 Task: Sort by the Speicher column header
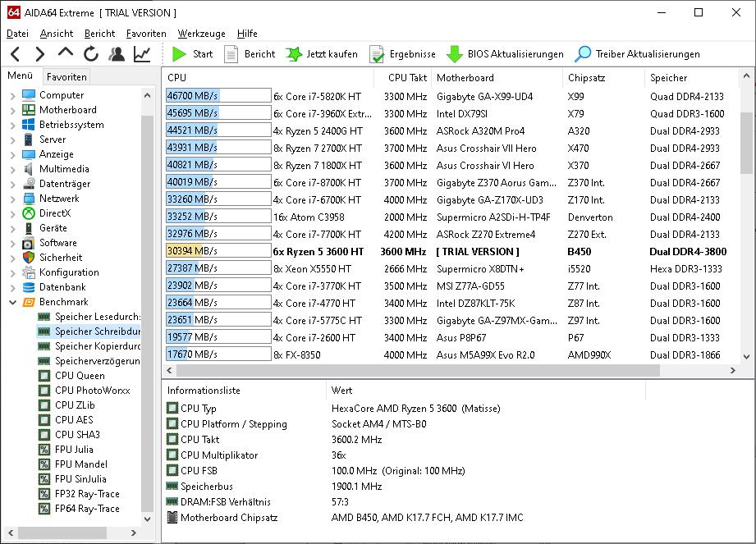click(691, 78)
